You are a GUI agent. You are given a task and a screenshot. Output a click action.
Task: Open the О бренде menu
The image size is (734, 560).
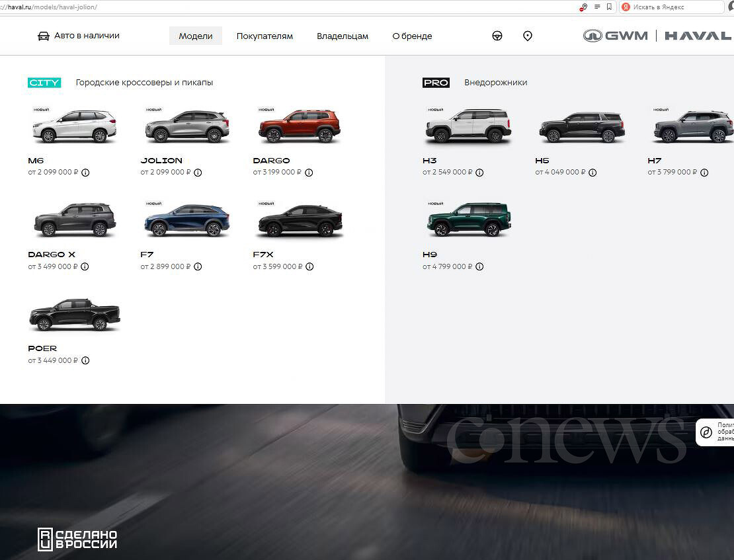coord(413,36)
